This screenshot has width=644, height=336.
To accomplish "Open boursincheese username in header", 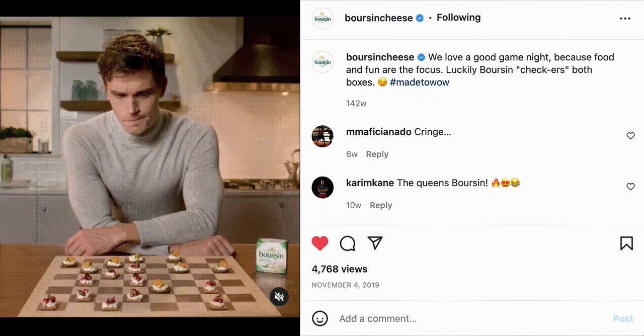I will point(378,18).
